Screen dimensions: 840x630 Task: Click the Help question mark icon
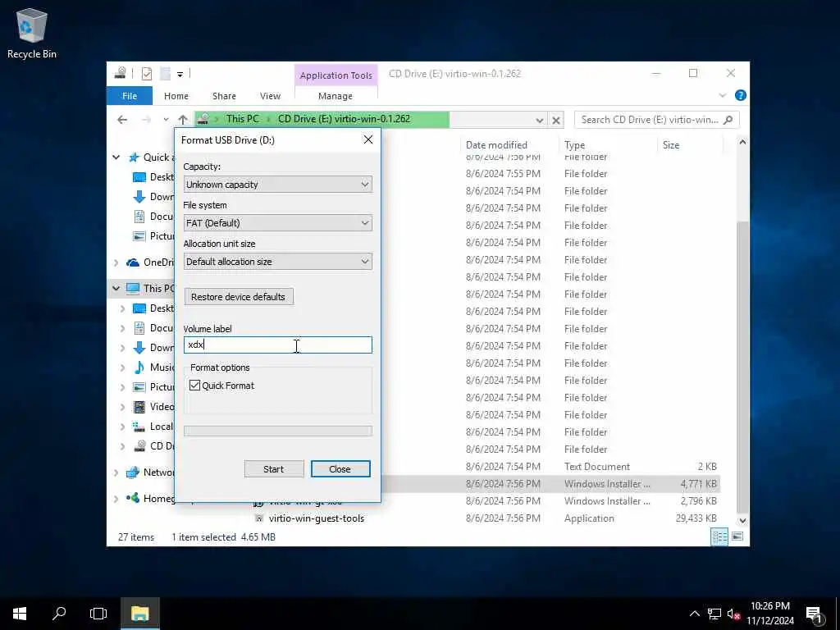[741, 95]
